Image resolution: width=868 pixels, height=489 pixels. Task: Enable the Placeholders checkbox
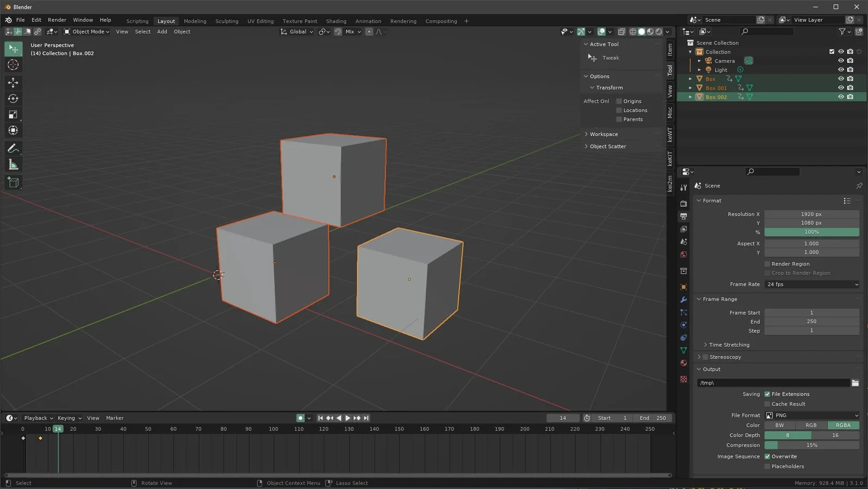(x=767, y=466)
